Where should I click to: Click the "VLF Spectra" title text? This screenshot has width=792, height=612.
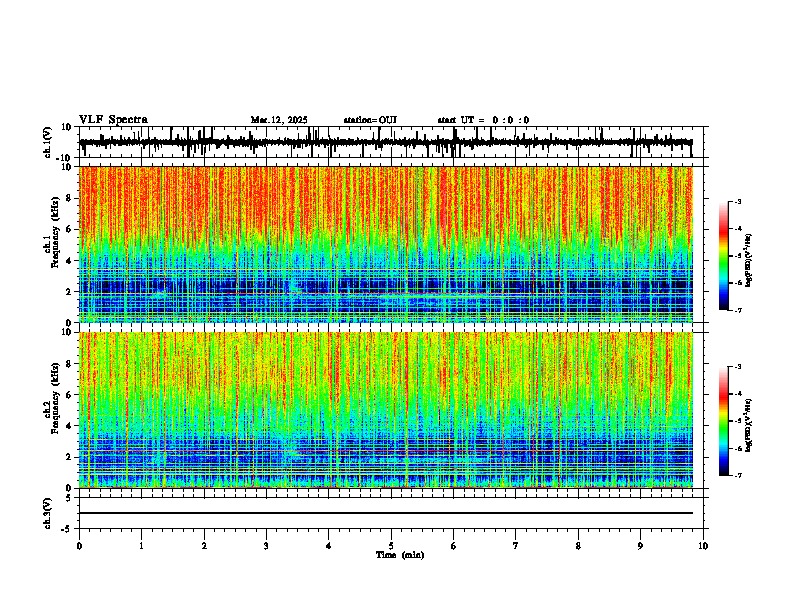(x=113, y=120)
